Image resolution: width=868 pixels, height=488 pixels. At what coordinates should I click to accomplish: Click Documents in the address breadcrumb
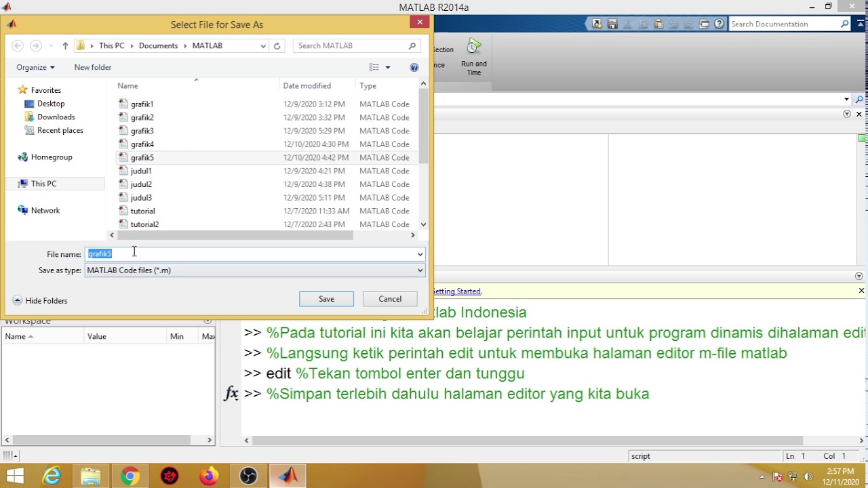pos(158,45)
